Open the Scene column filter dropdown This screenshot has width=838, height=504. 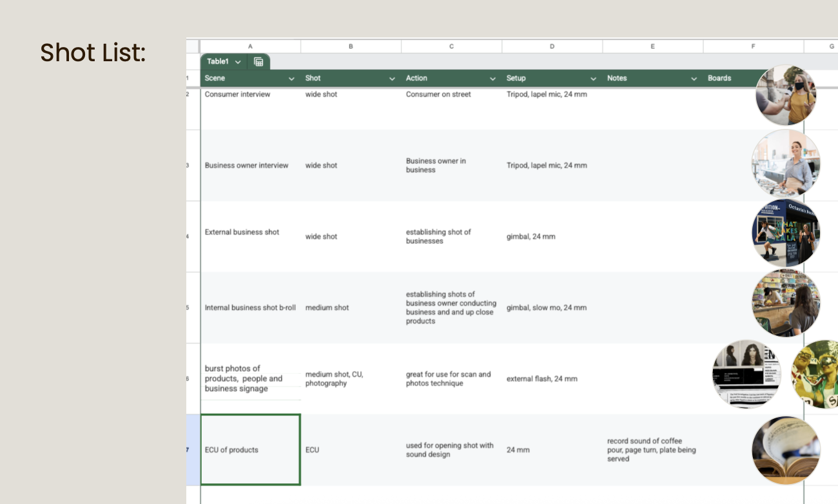291,79
